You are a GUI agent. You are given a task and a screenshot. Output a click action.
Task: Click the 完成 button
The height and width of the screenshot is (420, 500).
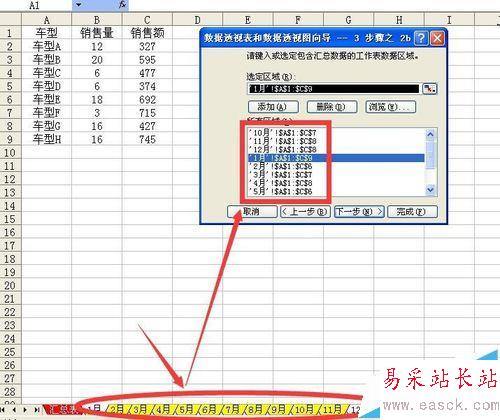[x=412, y=212]
